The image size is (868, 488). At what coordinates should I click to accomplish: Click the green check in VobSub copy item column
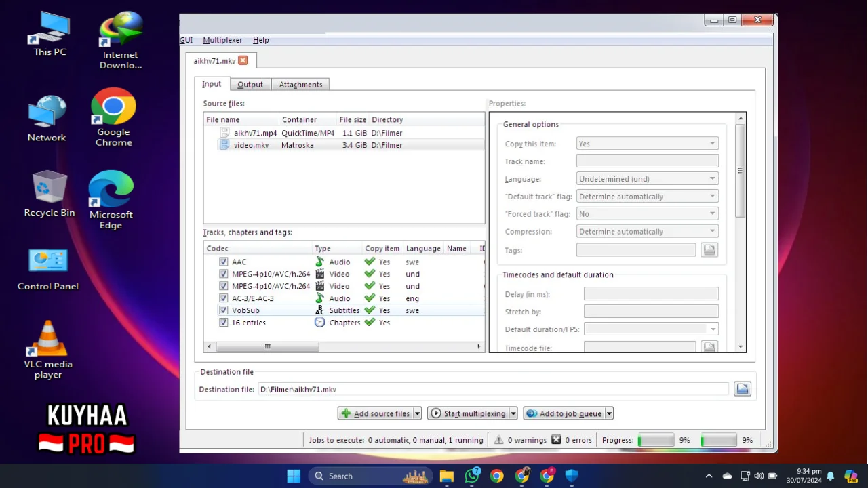(x=370, y=310)
